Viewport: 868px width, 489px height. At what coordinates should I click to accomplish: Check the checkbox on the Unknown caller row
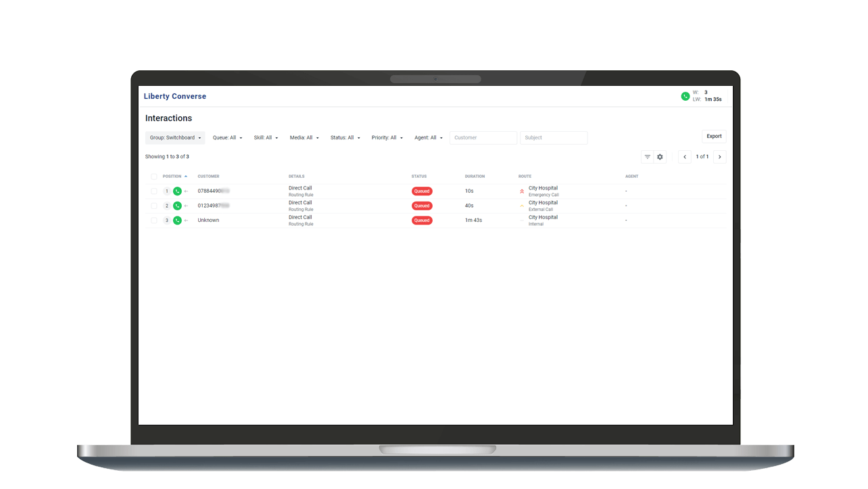tap(153, 220)
